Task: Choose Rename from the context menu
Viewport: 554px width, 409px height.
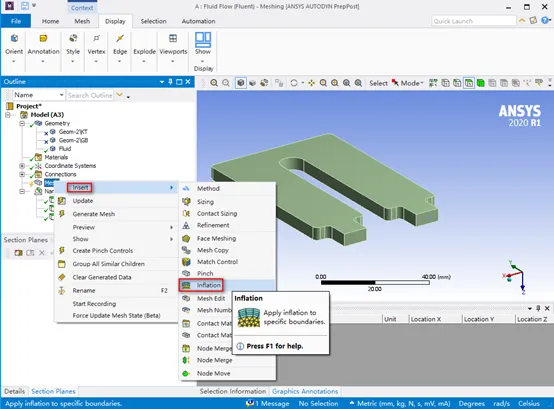Action: tap(117, 290)
